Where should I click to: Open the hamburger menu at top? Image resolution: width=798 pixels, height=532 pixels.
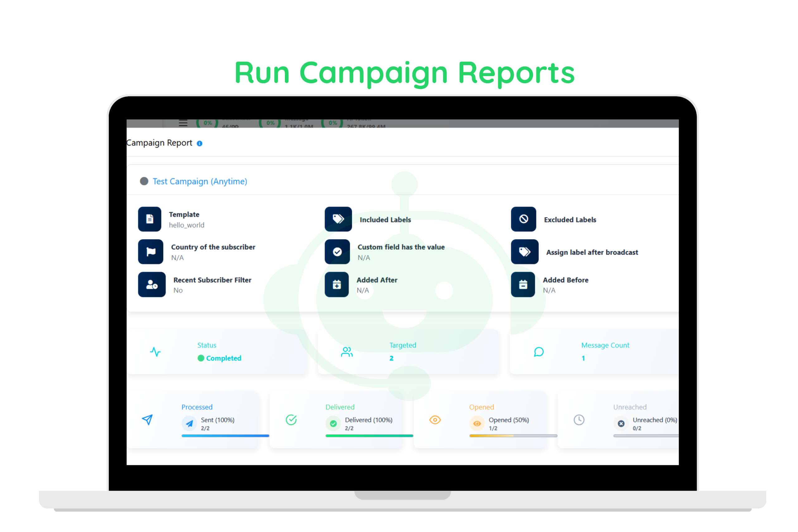[183, 123]
